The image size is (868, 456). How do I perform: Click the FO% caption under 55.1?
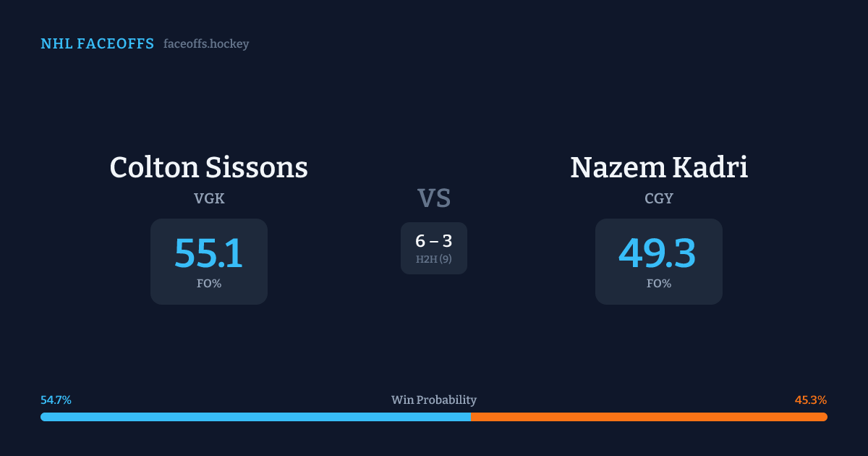(209, 284)
